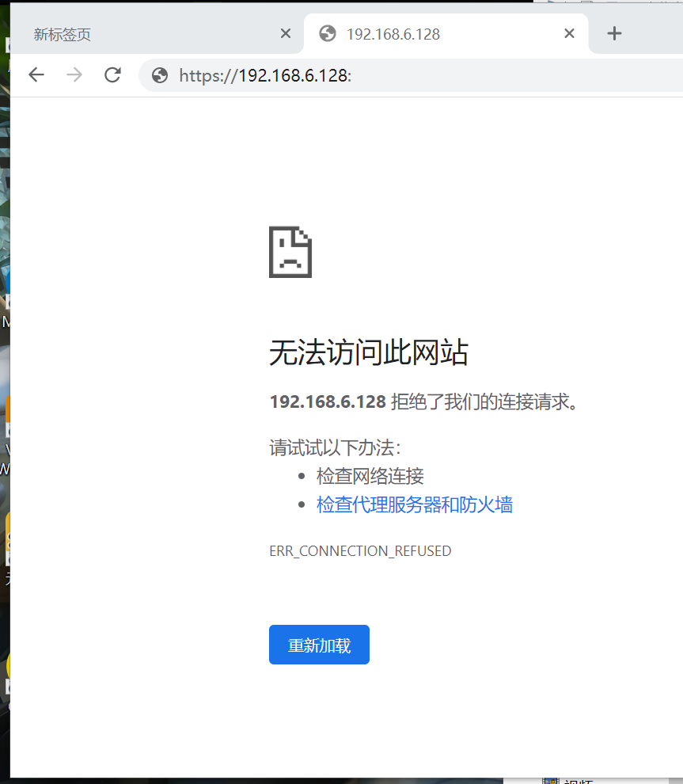This screenshot has height=784, width=683.
Task: Click the ERR_CONNECTION_REFUSED error text
Action: point(360,550)
